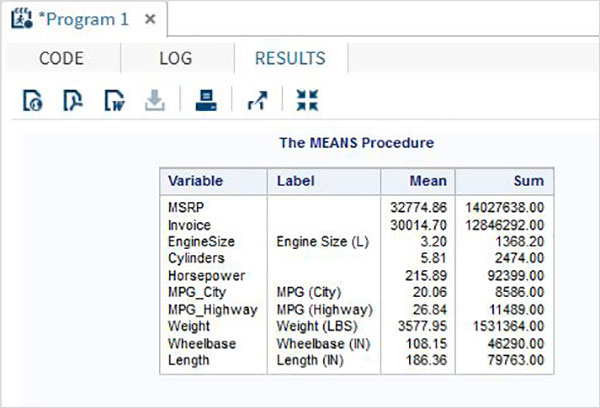Open results in a new browser tab
This screenshot has width=600, height=408.
pyautogui.click(x=257, y=99)
